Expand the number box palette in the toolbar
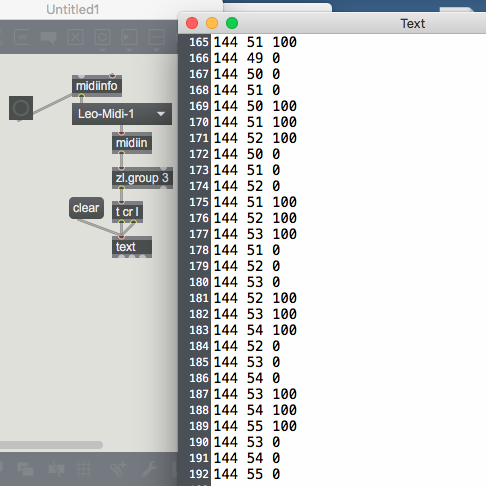This screenshot has width=486, height=486. tap(129, 50)
